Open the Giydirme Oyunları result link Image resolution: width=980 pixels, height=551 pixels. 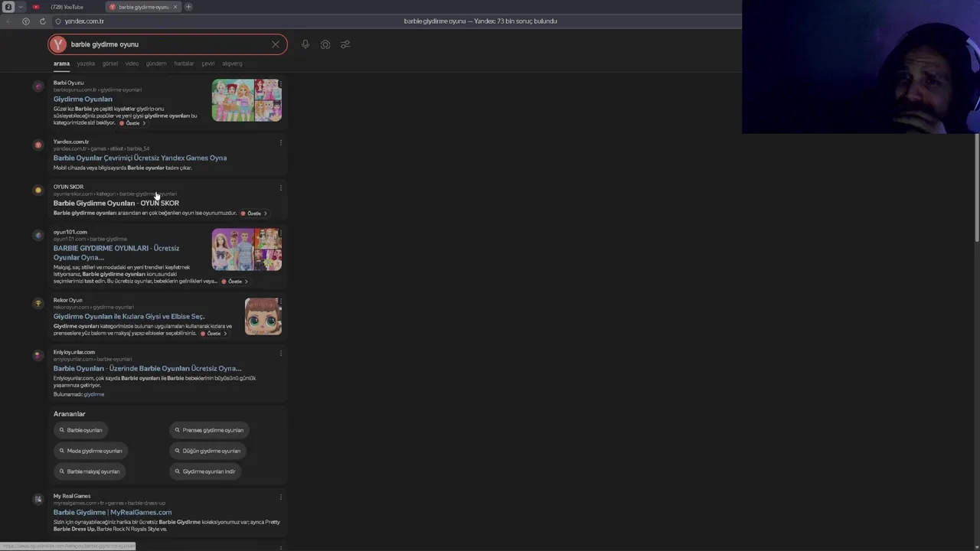point(83,99)
